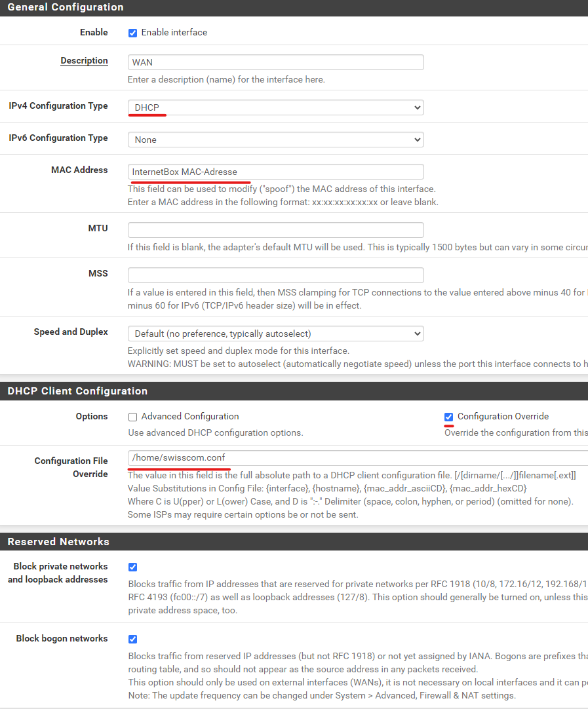588x709 pixels.
Task: Click the Speed and Duplex label
Action: (x=71, y=332)
